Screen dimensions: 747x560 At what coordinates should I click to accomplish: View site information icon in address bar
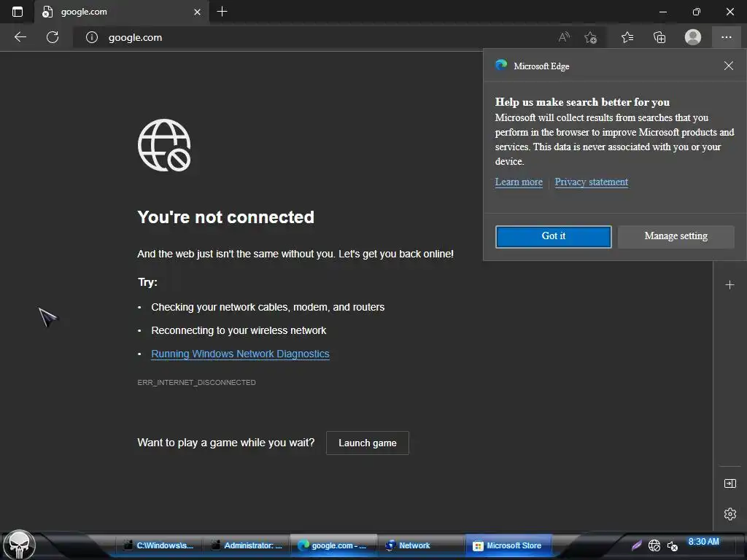pyautogui.click(x=91, y=37)
